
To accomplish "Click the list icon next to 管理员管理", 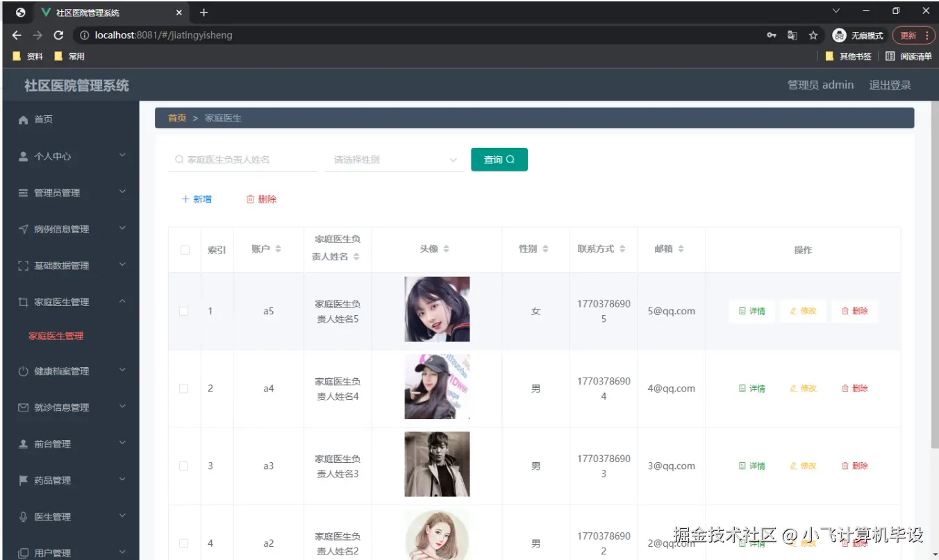I will (x=23, y=193).
